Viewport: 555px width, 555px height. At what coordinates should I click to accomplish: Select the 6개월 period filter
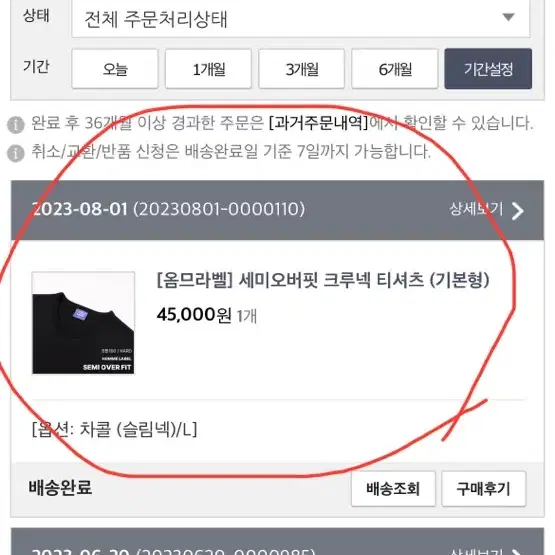point(395,69)
